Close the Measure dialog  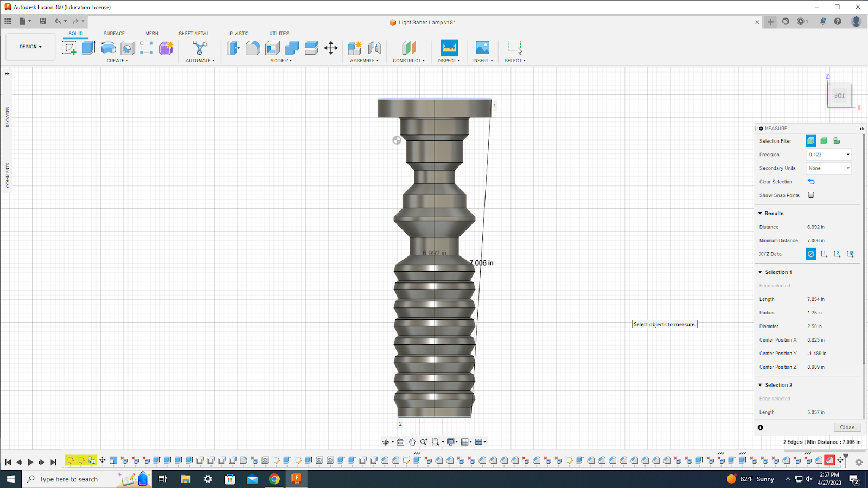click(847, 427)
